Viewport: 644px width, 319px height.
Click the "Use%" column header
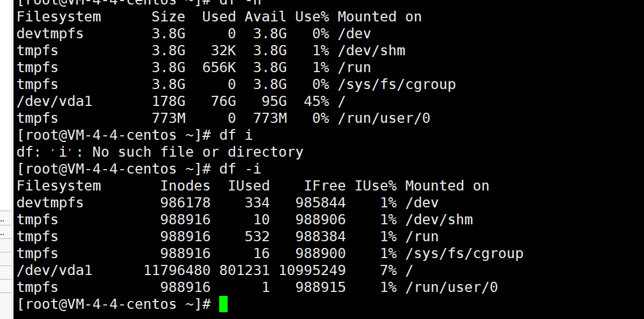(x=312, y=17)
